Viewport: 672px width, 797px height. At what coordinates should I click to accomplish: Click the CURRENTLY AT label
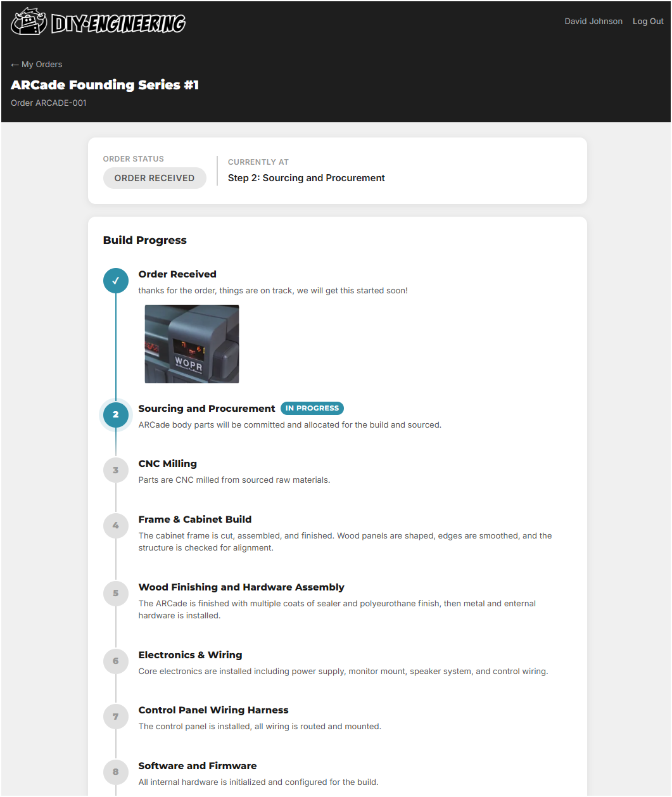coord(258,162)
